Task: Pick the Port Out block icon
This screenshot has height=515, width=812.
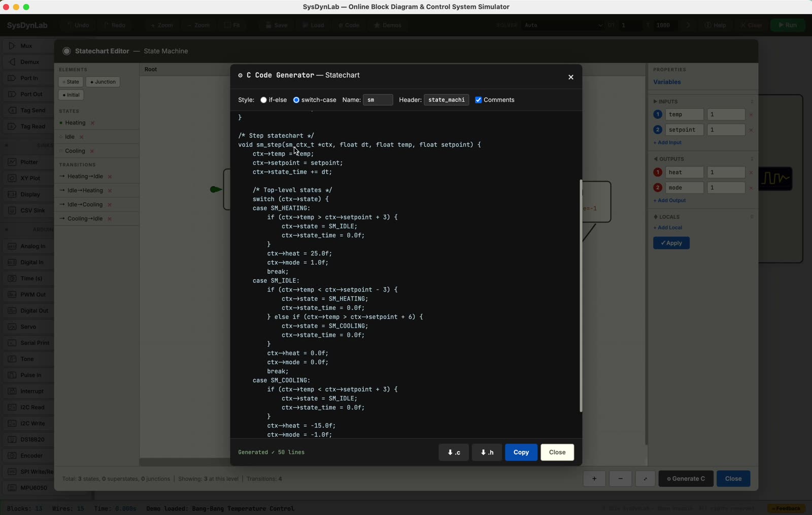Action: point(12,94)
